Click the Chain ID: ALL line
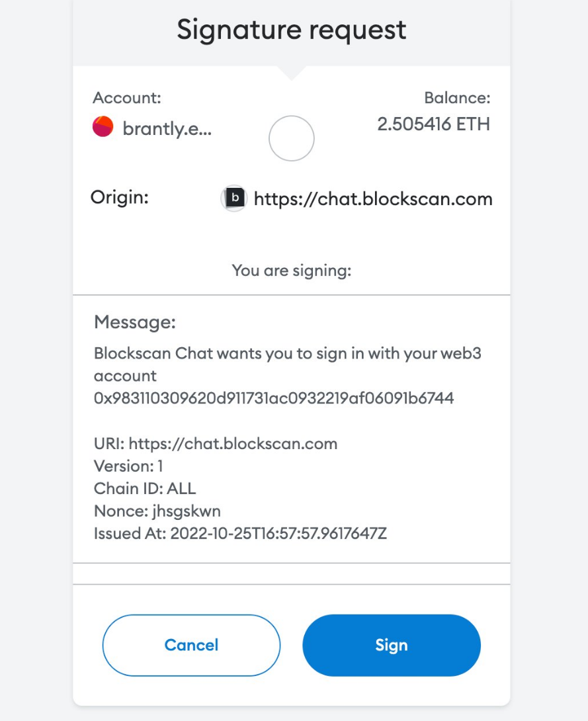 [x=145, y=488]
